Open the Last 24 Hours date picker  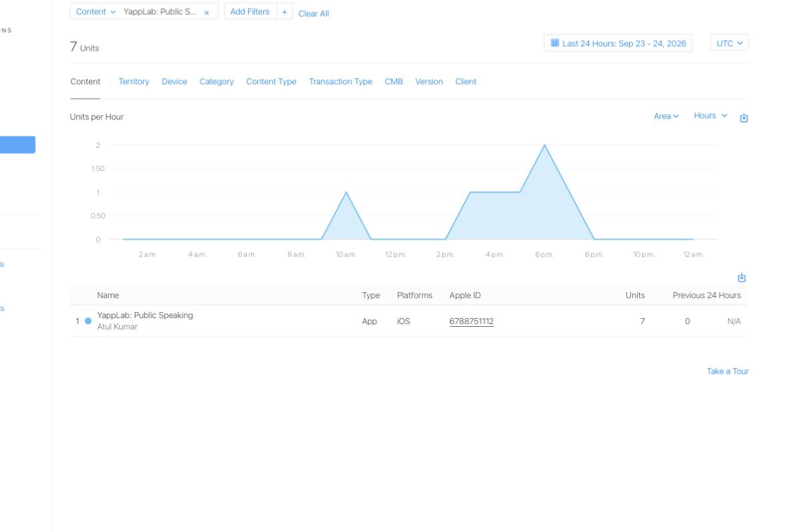[x=618, y=43]
